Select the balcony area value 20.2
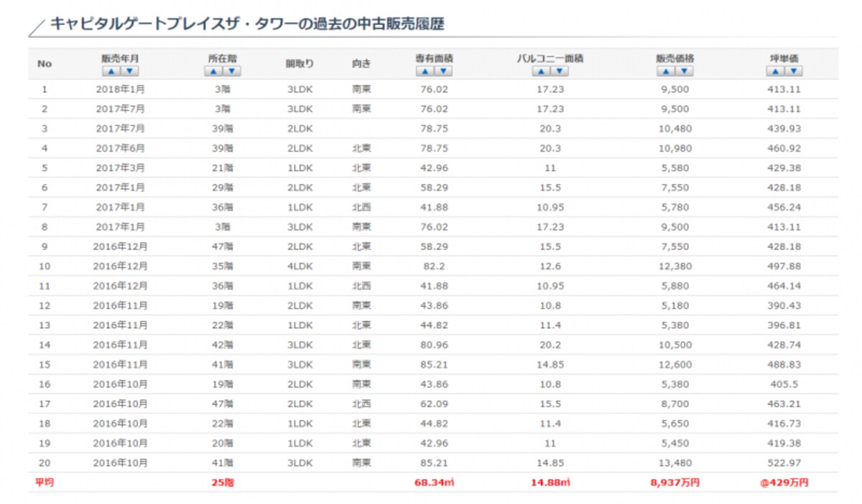The image size is (862, 504). [550, 345]
